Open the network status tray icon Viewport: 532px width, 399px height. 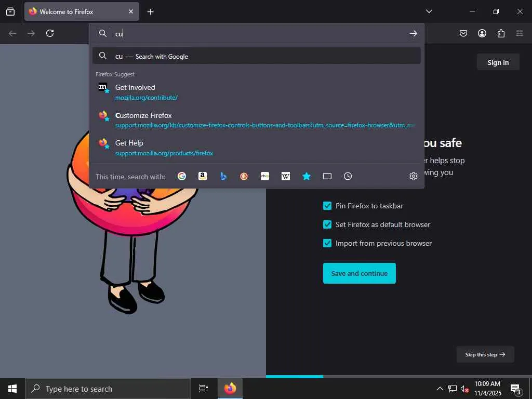pos(453,389)
